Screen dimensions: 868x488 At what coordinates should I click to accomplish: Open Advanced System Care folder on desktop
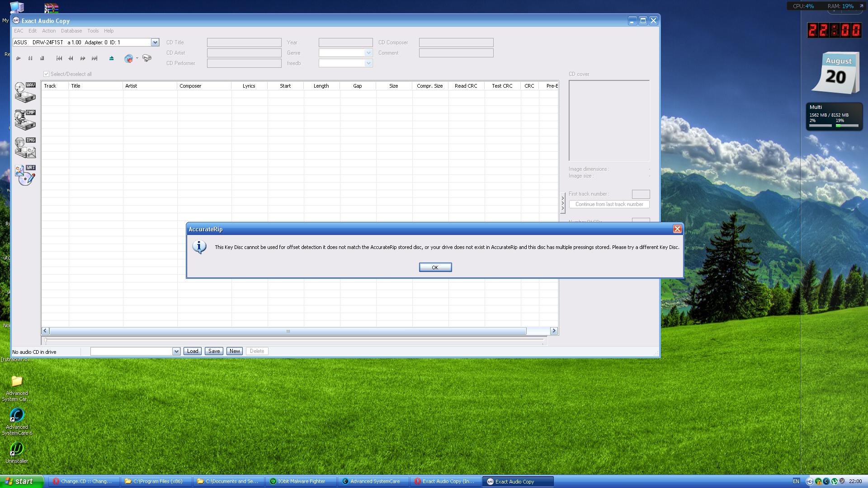pos(17,388)
